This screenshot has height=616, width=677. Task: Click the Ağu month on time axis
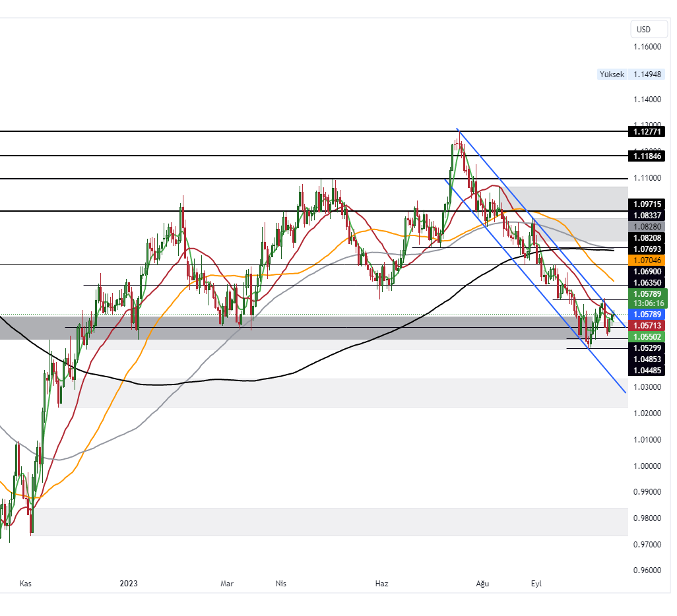[x=482, y=584]
